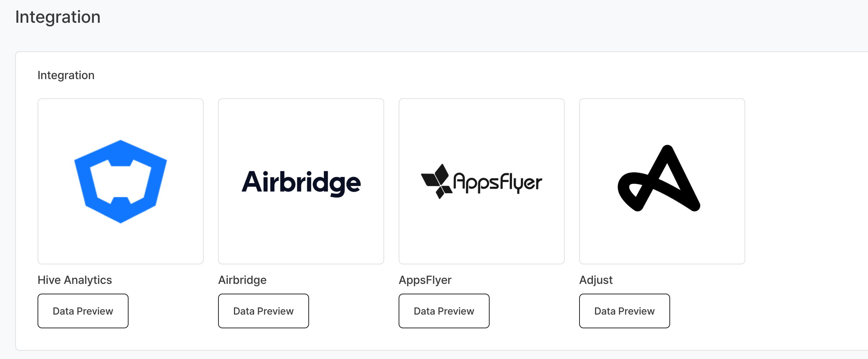Click the Adjust name label below card
Screen dimensions: 868x359
(596, 280)
